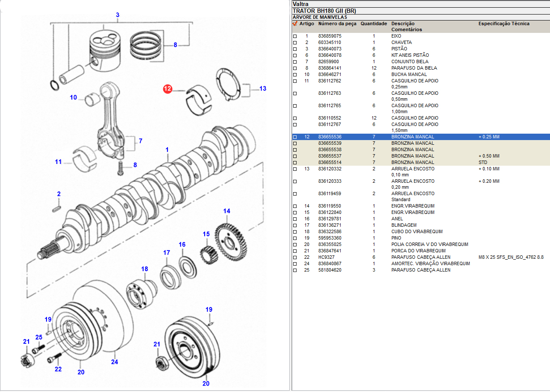The width and height of the screenshot is (550, 392).
Task: Enable the checkbox for item 25 PARAFUSO CABEÇA ALLEN
Action: coord(295,270)
